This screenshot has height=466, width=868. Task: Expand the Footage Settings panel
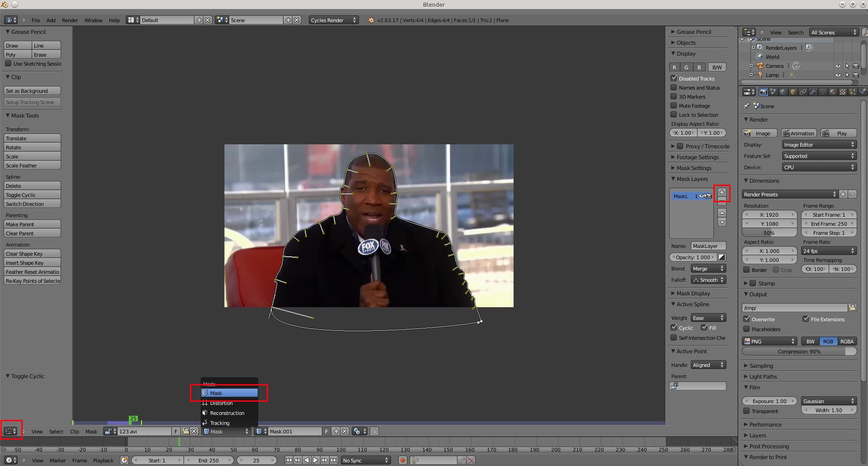(698, 157)
